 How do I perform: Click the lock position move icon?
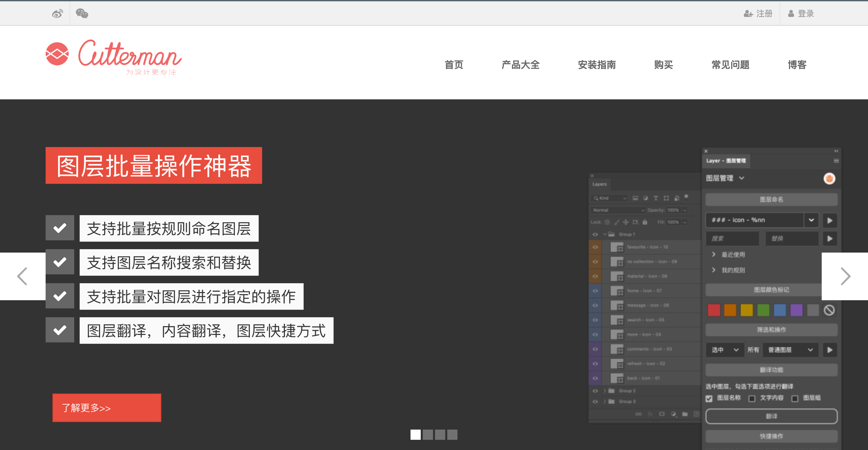tap(626, 222)
